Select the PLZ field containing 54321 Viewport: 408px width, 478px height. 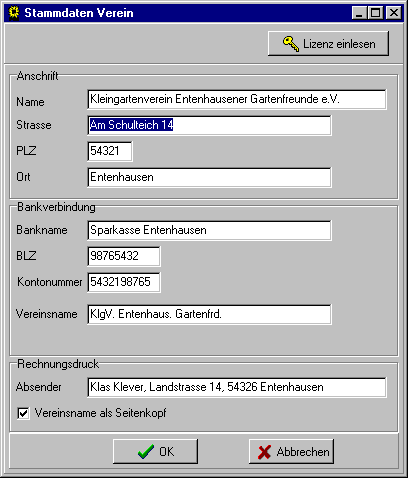pyautogui.click(x=110, y=151)
